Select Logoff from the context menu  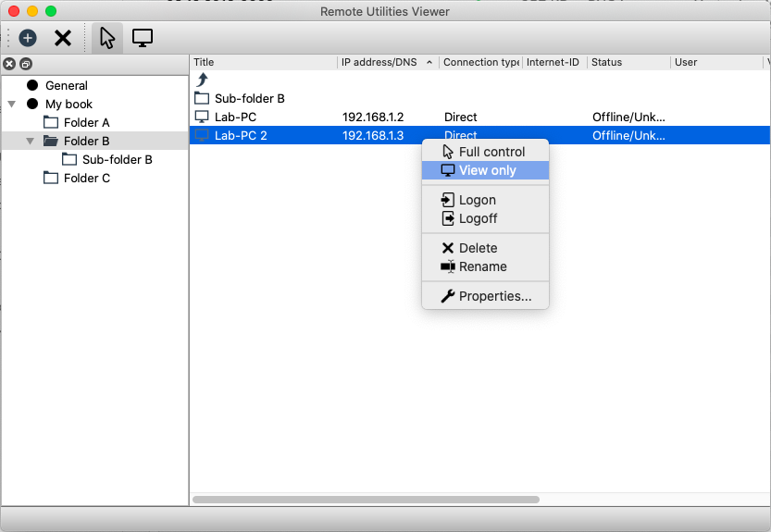[478, 218]
